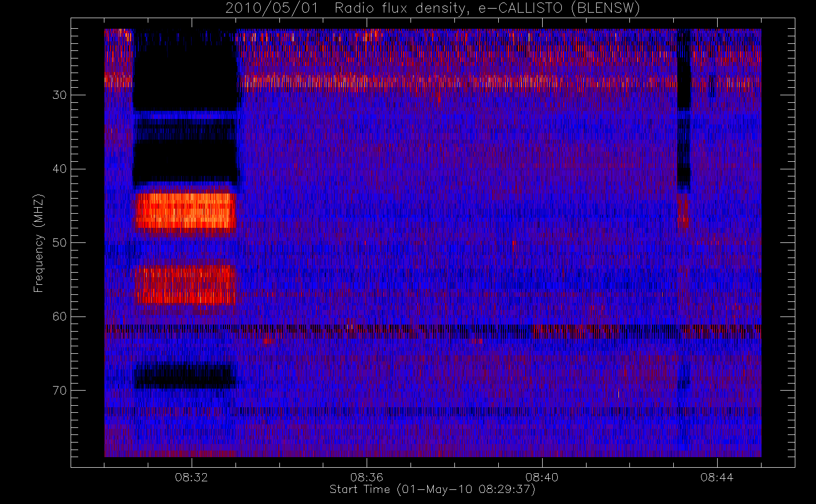Image resolution: width=816 pixels, height=504 pixels.
Task: Click the red burst band near 56 MHz
Action: pyautogui.click(x=186, y=285)
